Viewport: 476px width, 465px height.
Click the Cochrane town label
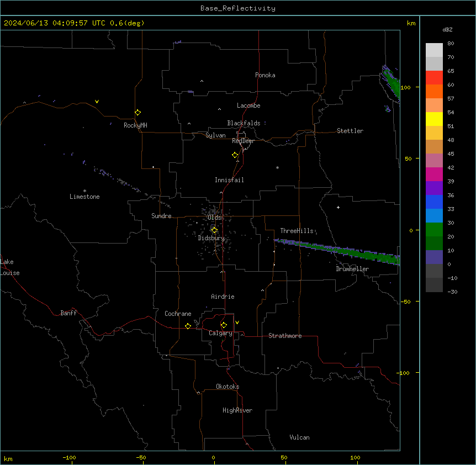(x=178, y=314)
